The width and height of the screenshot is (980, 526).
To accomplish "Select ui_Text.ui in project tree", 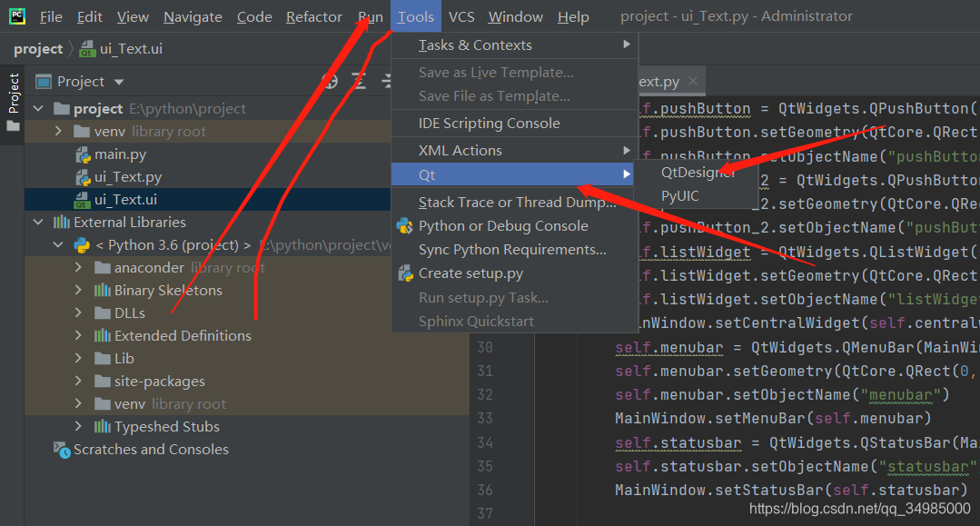I will [x=125, y=200].
